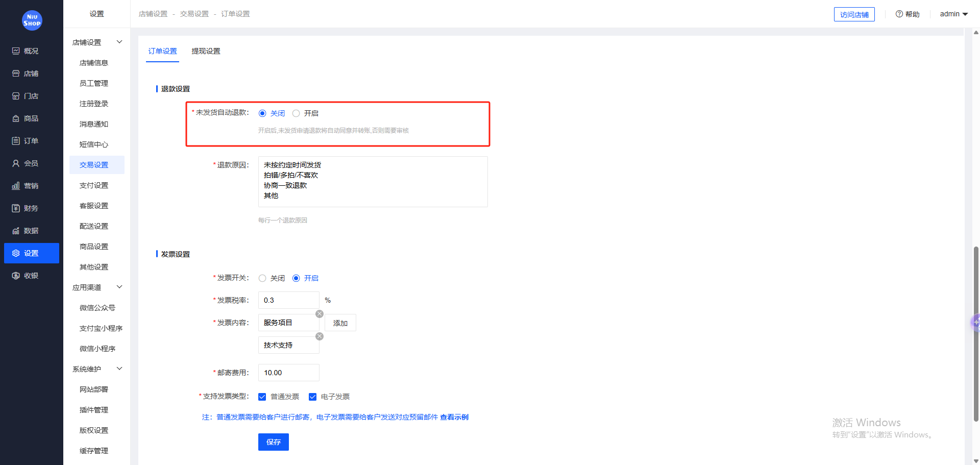Open 支付设置 from the settings menu
This screenshot has height=465, width=980.
pos(93,185)
